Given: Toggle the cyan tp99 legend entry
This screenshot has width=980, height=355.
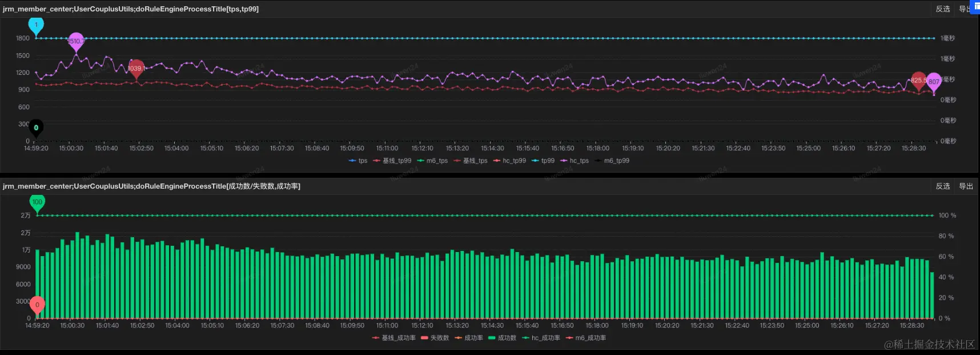Looking at the screenshot, I should tap(543, 161).
